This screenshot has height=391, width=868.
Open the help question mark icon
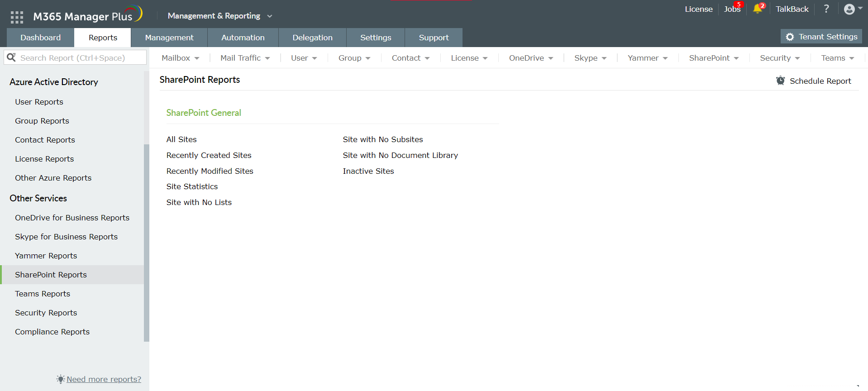[x=826, y=9]
